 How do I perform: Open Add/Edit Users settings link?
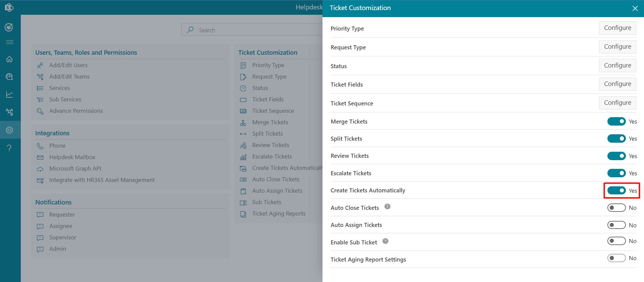(68, 65)
